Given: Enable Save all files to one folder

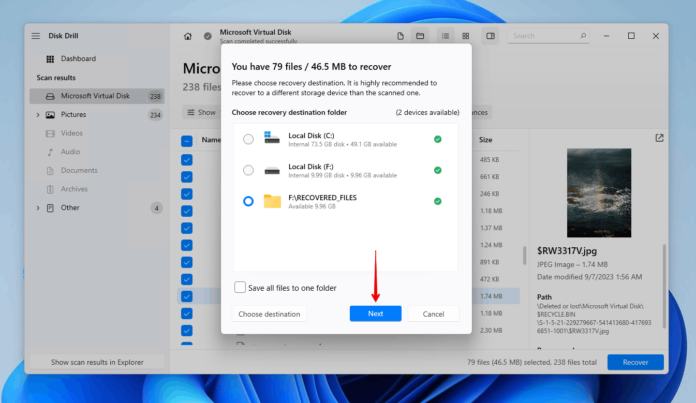Looking at the screenshot, I should [x=240, y=288].
